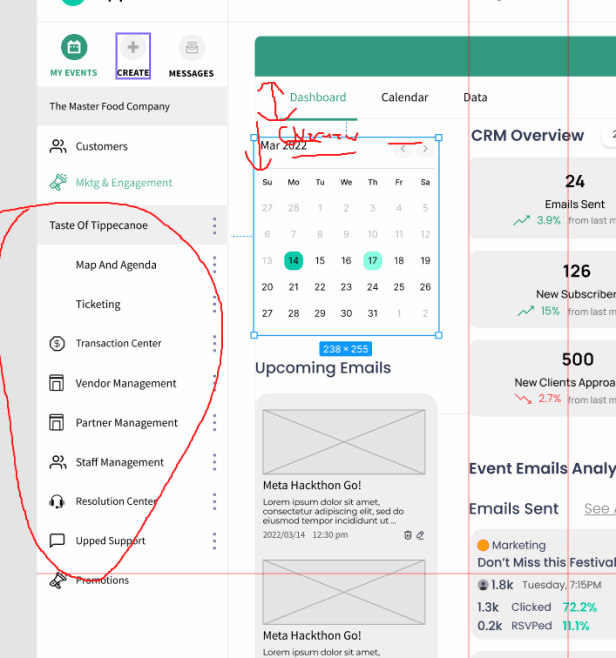Screen dimensions: 616x658
Task: Click the recipient avatar beside 1.8k
Action: (x=483, y=585)
